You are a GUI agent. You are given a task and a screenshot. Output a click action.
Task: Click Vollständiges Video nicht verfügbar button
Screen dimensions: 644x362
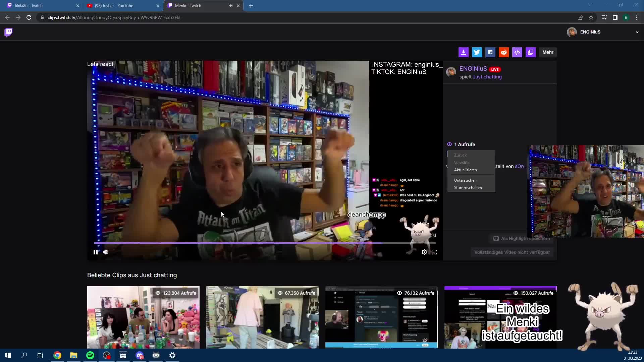(512, 252)
